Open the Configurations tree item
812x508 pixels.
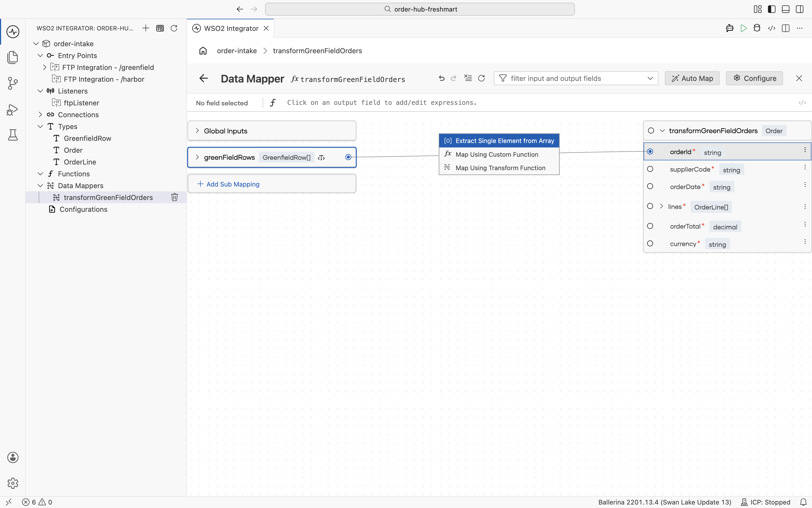click(83, 209)
